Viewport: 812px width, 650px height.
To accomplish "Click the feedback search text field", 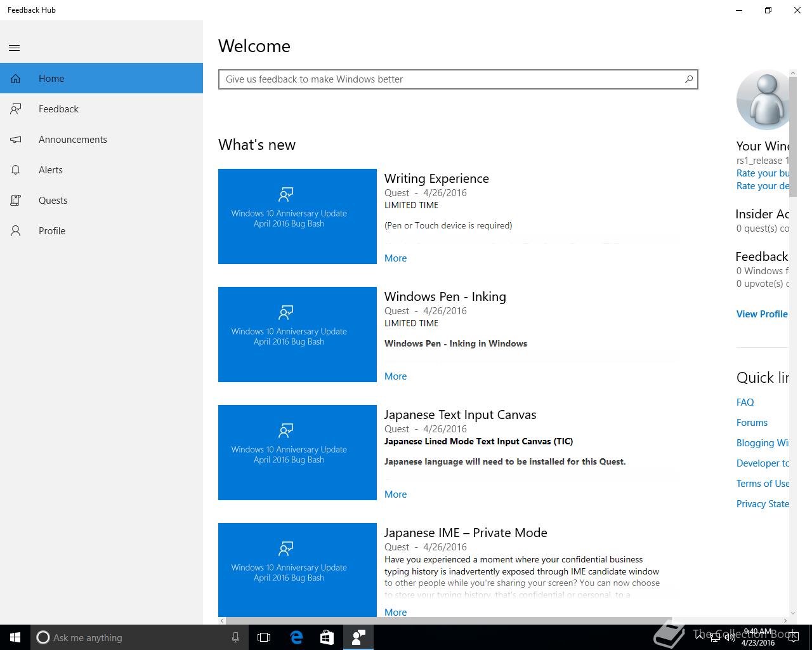I will pos(458,79).
